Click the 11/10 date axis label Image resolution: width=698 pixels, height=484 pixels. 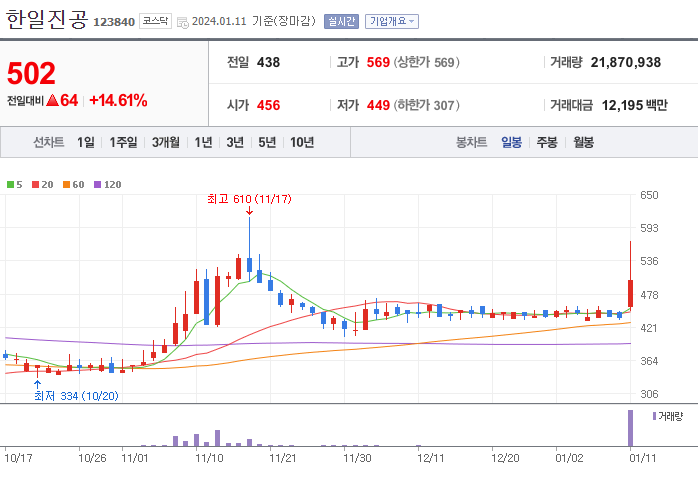coord(209,458)
